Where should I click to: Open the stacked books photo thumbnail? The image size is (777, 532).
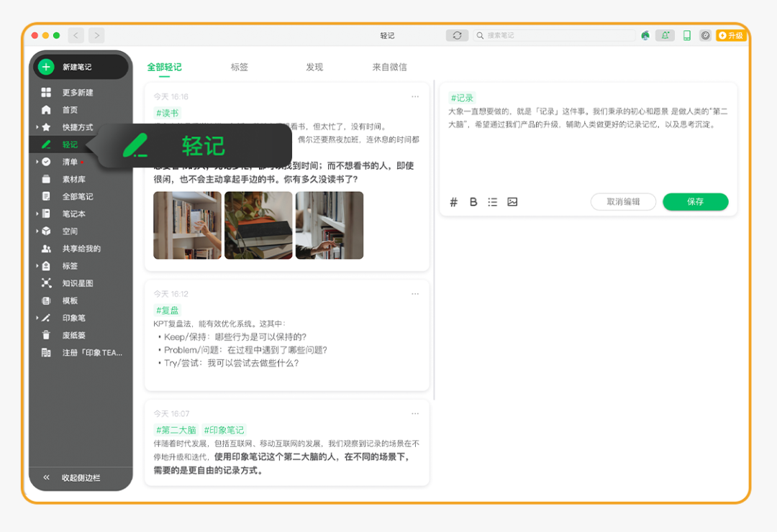click(258, 226)
